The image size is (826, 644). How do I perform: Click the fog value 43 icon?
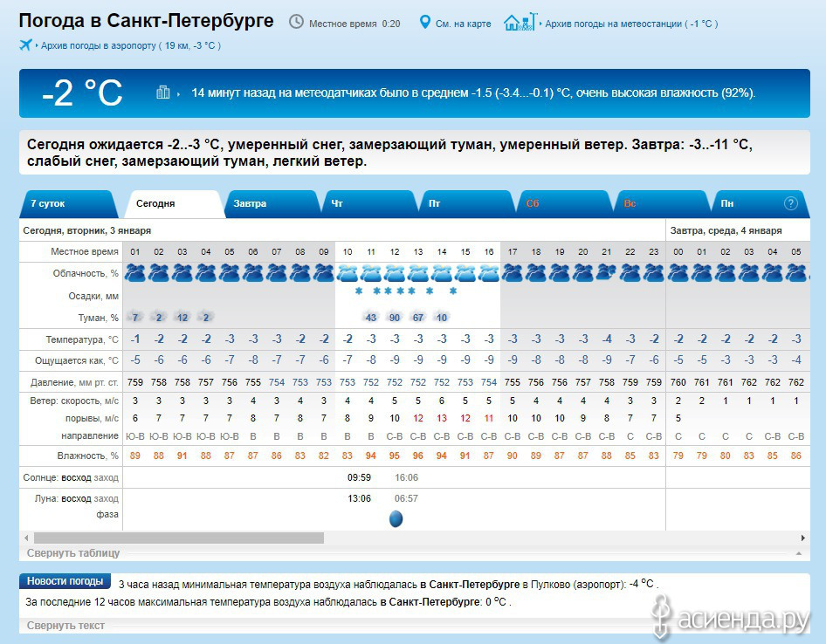pos(371,317)
